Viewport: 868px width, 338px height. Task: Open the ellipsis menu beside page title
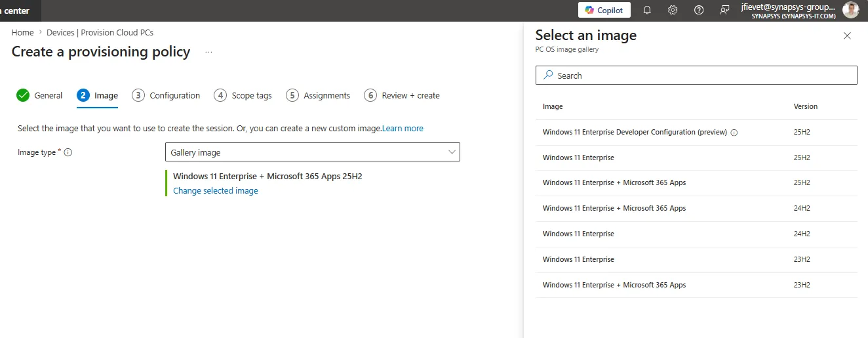[208, 52]
